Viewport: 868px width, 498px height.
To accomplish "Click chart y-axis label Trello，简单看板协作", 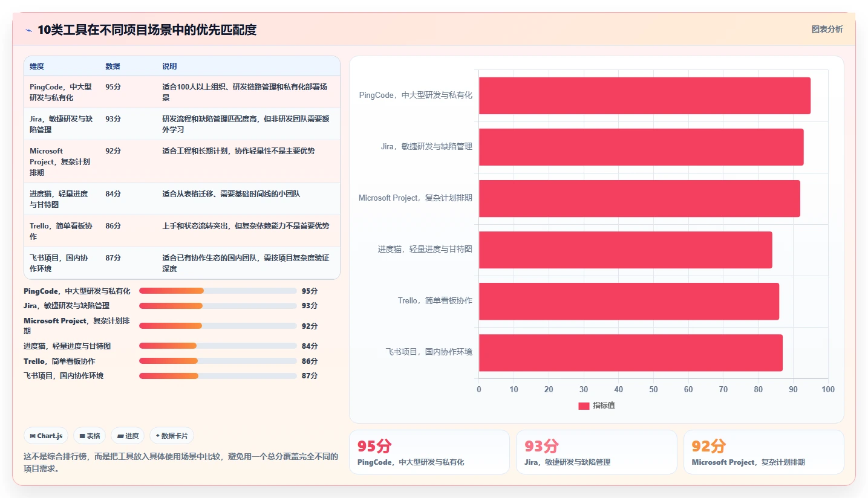I will click(435, 301).
